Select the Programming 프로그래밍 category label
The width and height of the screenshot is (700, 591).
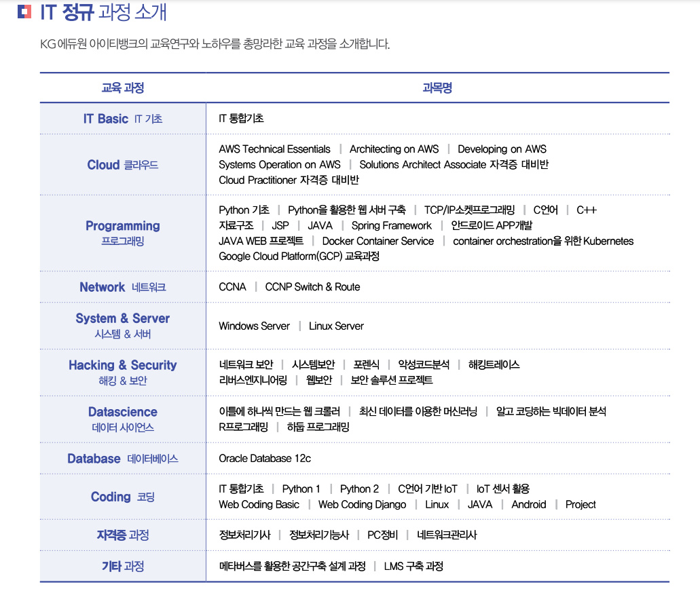[123, 233]
